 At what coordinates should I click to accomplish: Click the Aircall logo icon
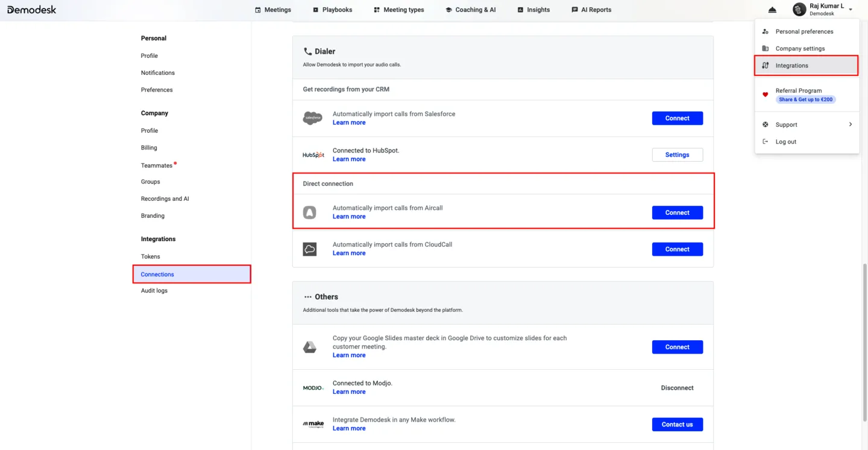pos(310,212)
